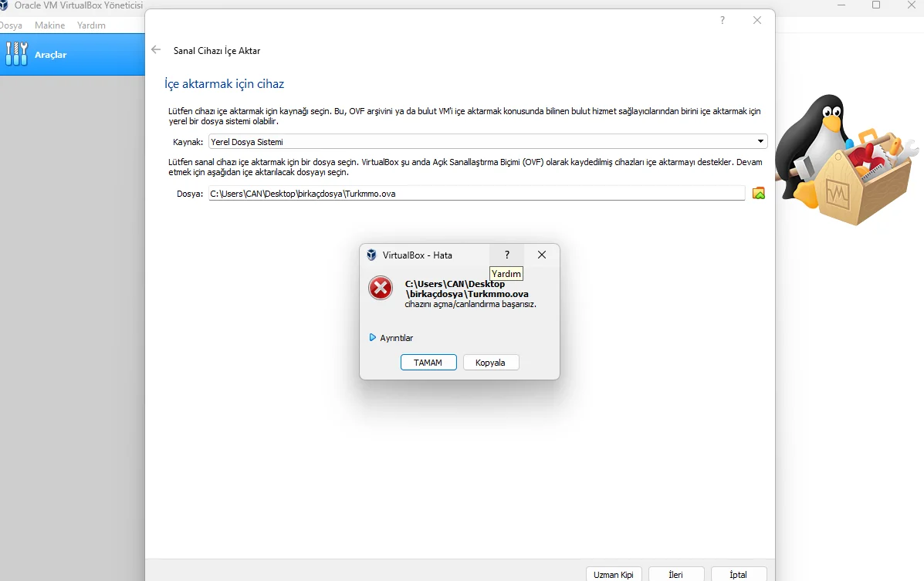Open the Yardım menu
Screen dimensions: 924x581
91,25
